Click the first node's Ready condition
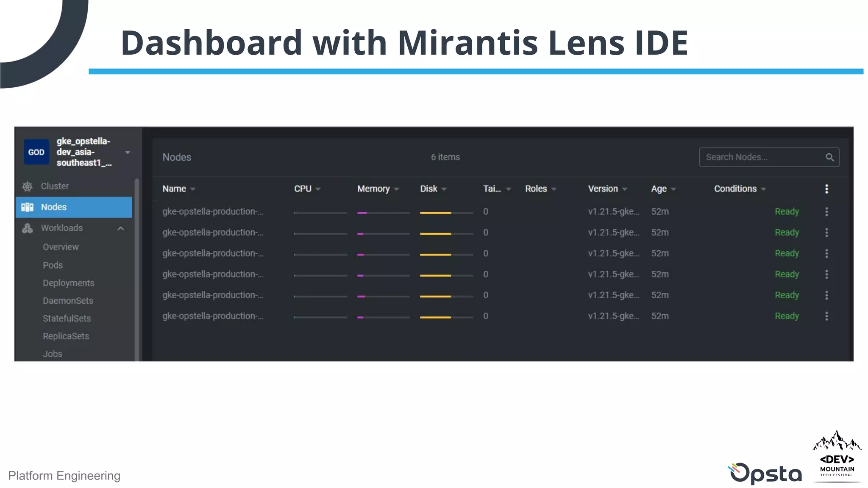The image size is (868, 488). point(787,212)
